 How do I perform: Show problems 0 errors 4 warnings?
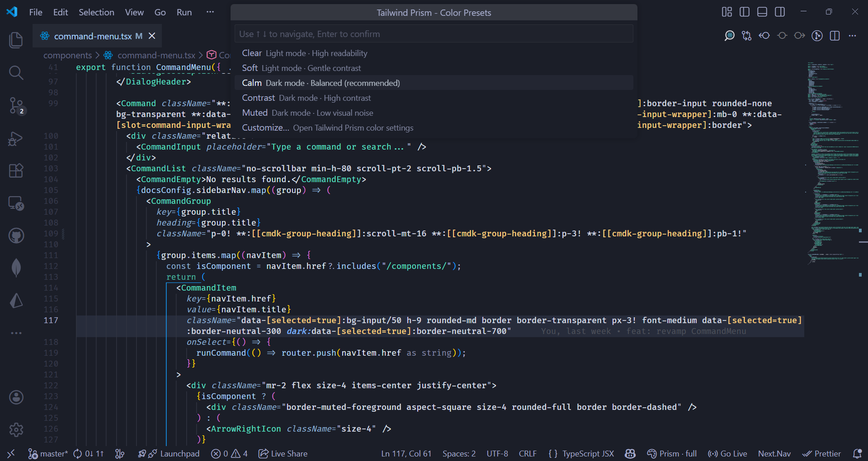tap(230, 453)
